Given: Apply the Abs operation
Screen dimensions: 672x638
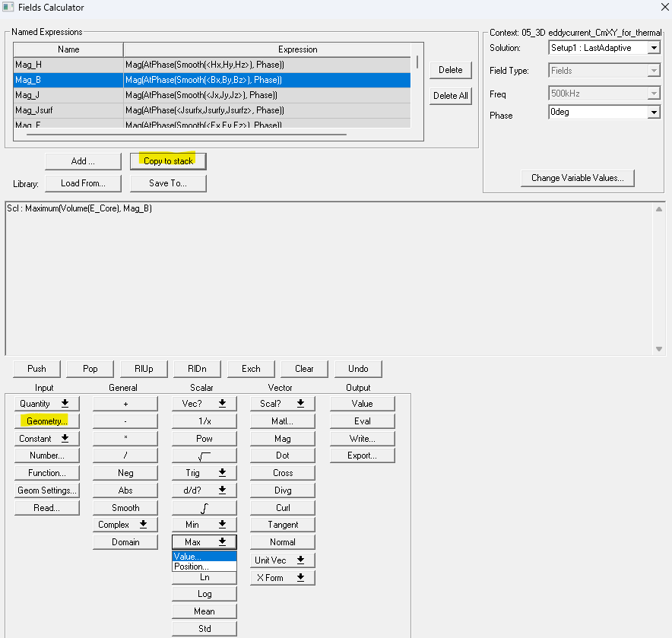Looking at the screenshot, I should (x=125, y=490).
